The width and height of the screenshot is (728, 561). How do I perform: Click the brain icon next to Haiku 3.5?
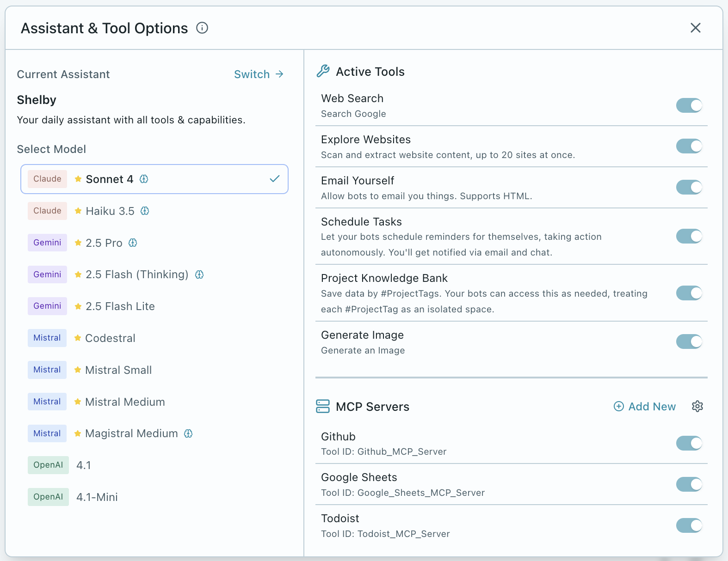pyautogui.click(x=145, y=211)
